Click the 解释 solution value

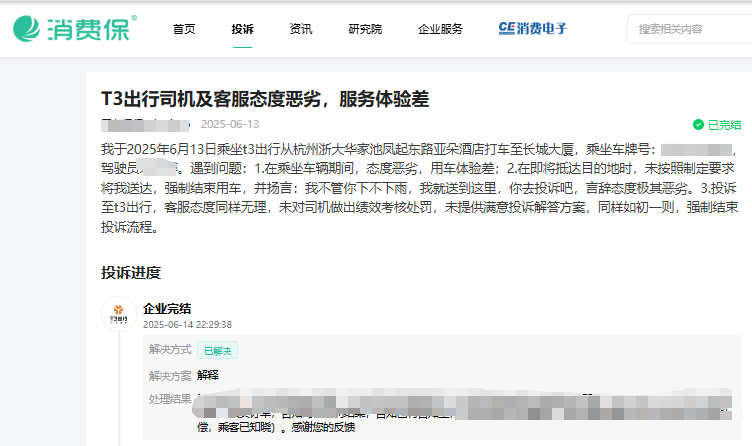(x=208, y=375)
